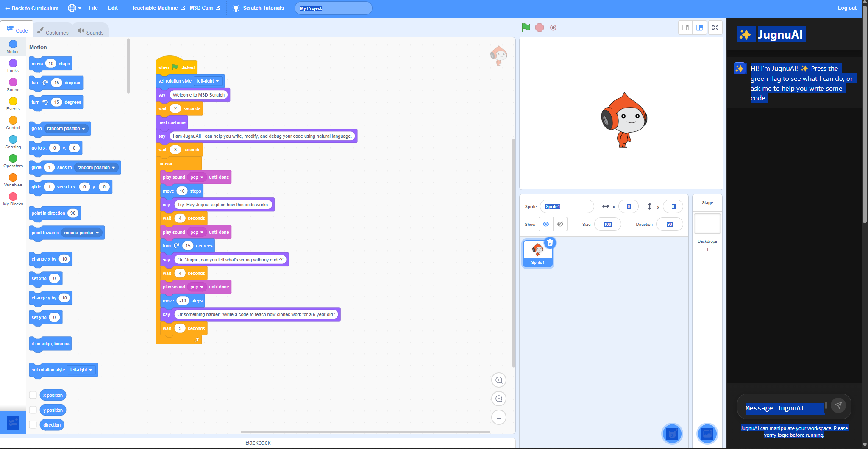Send the message to JugnuAI
The height and width of the screenshot is (449, 868).
[x=838, y=405]
